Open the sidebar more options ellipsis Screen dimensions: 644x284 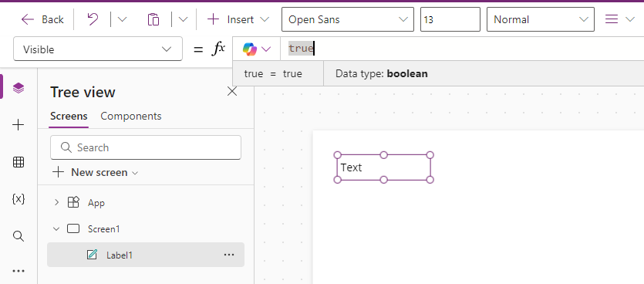19,271
